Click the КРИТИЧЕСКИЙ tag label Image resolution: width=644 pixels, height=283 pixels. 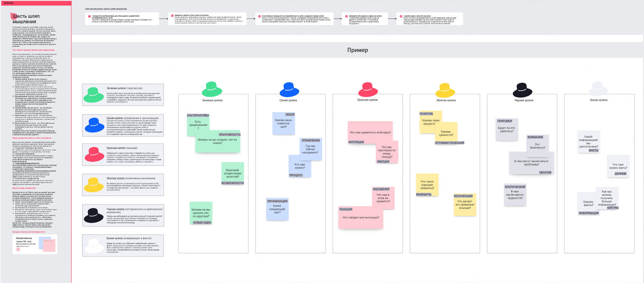(515, 187)
